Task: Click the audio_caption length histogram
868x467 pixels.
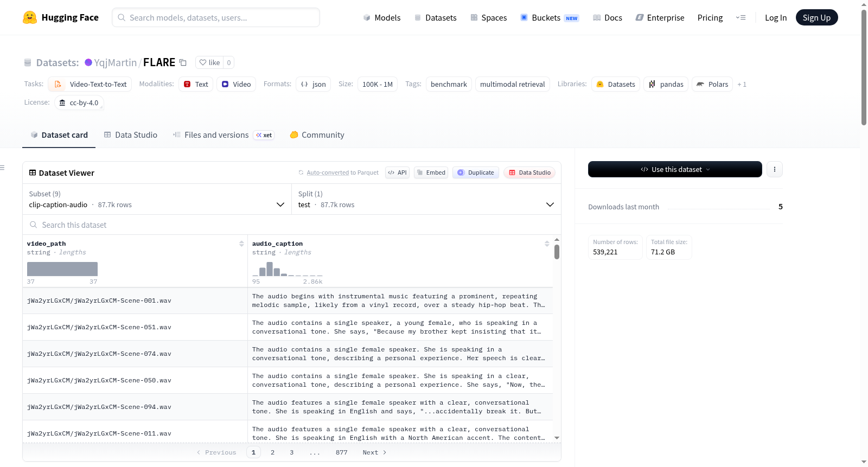Action: pos(288,269)
